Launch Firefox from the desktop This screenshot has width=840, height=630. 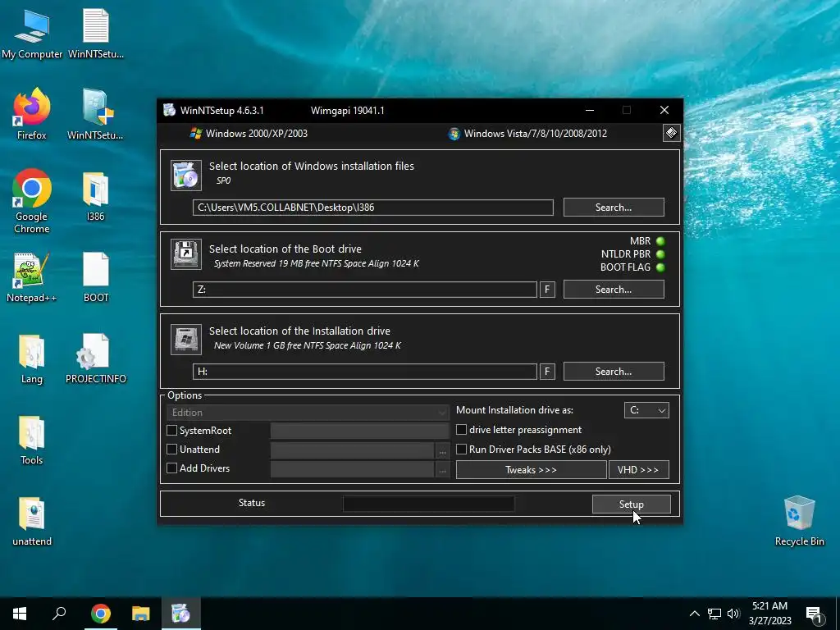[32, 114]
